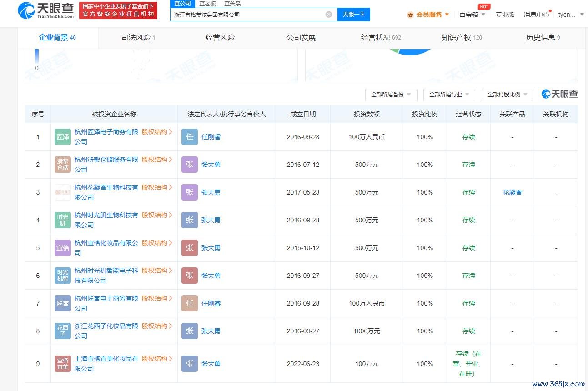Open 杭州匠泽电子商务有限公司 company link
Viewport: 588px width, 391px height.
[106, 137]
